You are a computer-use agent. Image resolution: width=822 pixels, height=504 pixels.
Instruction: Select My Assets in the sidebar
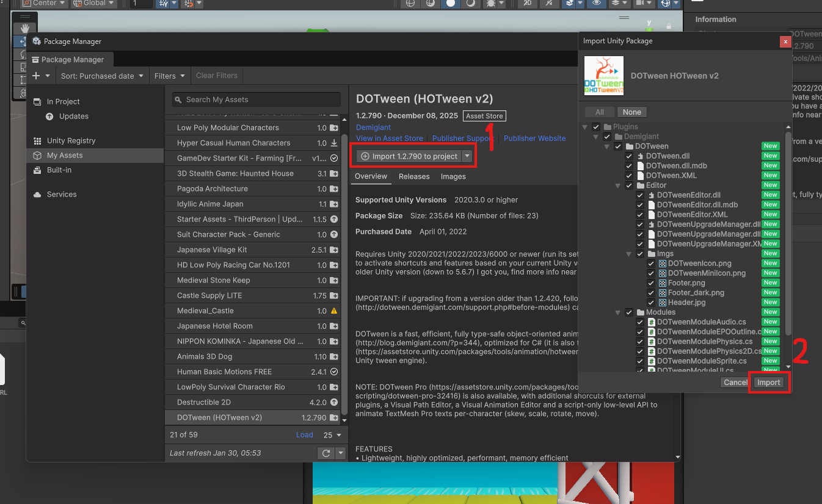click(x=65, y=156)
